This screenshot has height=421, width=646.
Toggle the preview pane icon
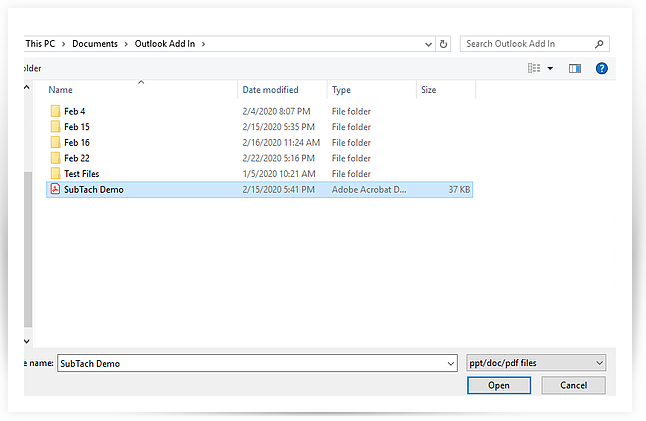coord(575,68)
